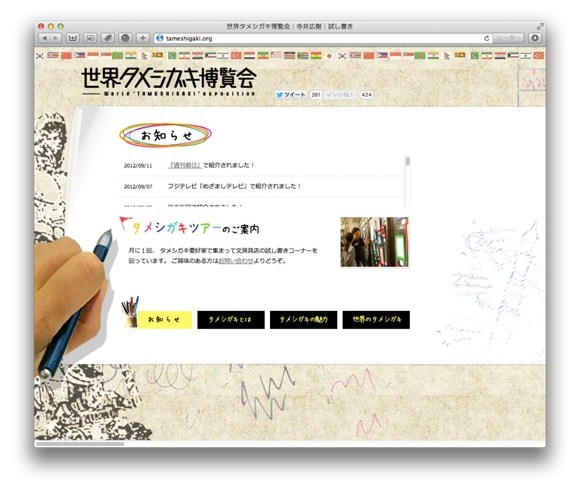Click the news list vertical scrollbar thumb
Screen dimensions: 580x484
tap(408, 161)
